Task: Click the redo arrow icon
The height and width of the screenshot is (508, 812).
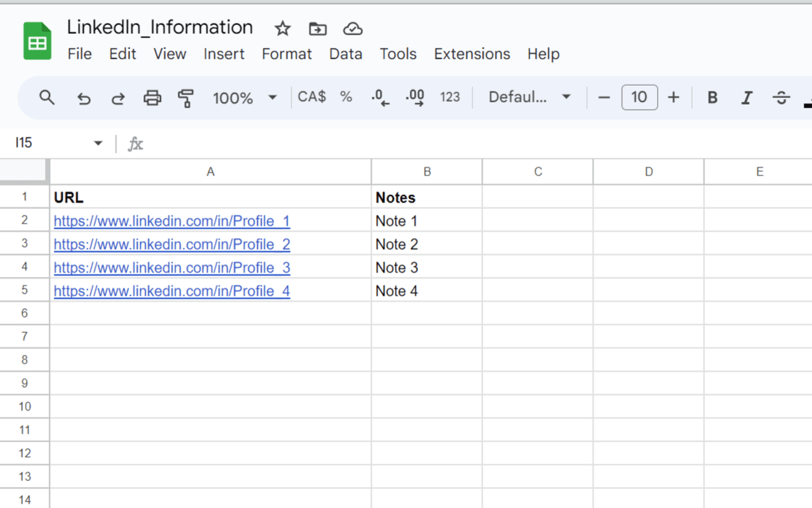Action: click(x=118, y=98)
